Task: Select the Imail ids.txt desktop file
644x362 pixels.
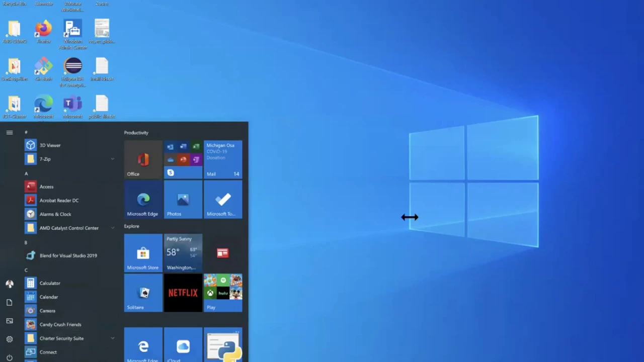Action: click(x=102, y=70)
